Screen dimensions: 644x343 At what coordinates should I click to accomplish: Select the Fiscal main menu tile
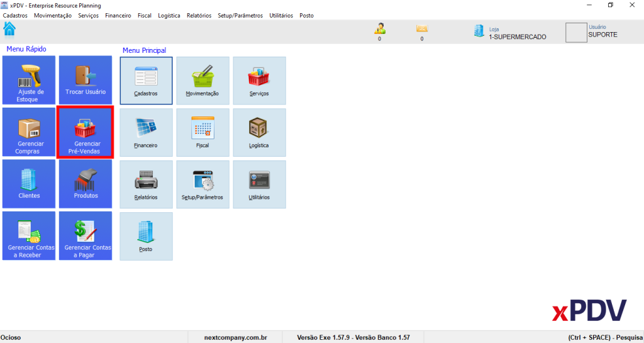pyautogui.click(x=203, y=133)
